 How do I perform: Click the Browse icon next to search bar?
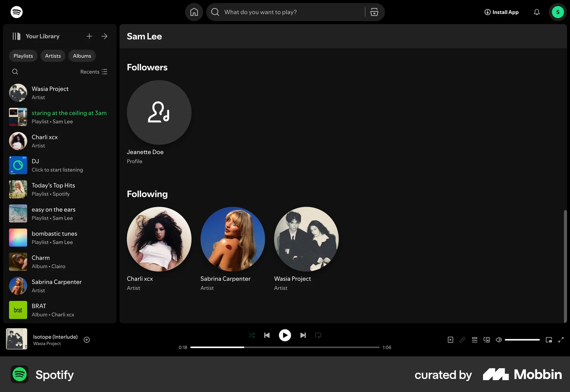point(374,12)
